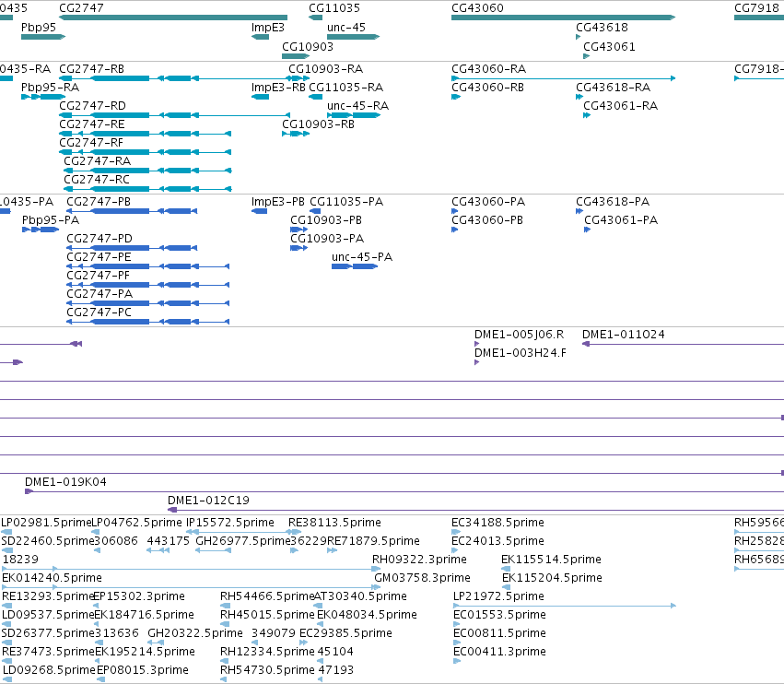Click the unc-45-RA transcript label
Viewport: 784px width, 684px height.
pos(357,106)
